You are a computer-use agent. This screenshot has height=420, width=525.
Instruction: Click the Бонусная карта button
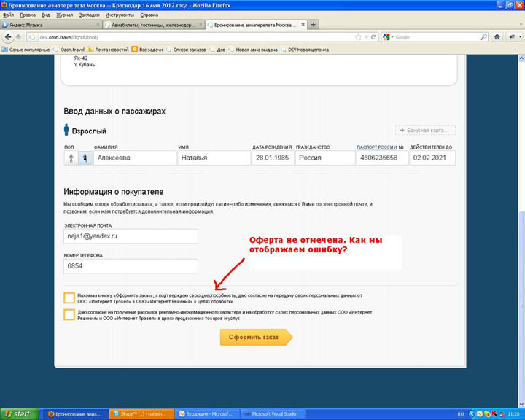pos(426,131)
